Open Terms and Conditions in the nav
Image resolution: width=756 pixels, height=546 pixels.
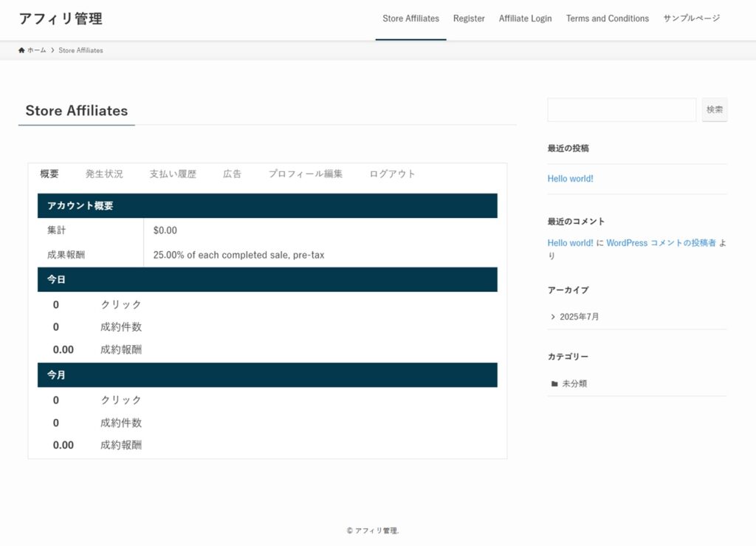pos(608,18)
